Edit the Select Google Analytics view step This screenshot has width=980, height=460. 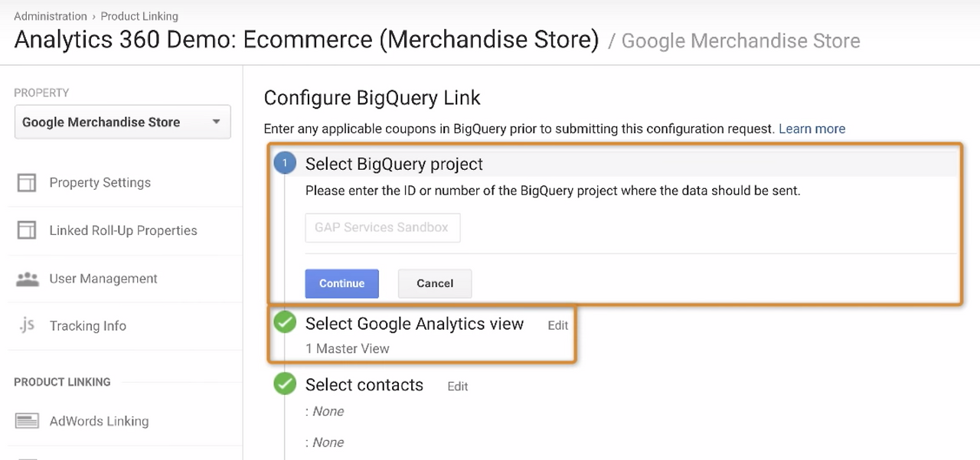pos(557,325)
